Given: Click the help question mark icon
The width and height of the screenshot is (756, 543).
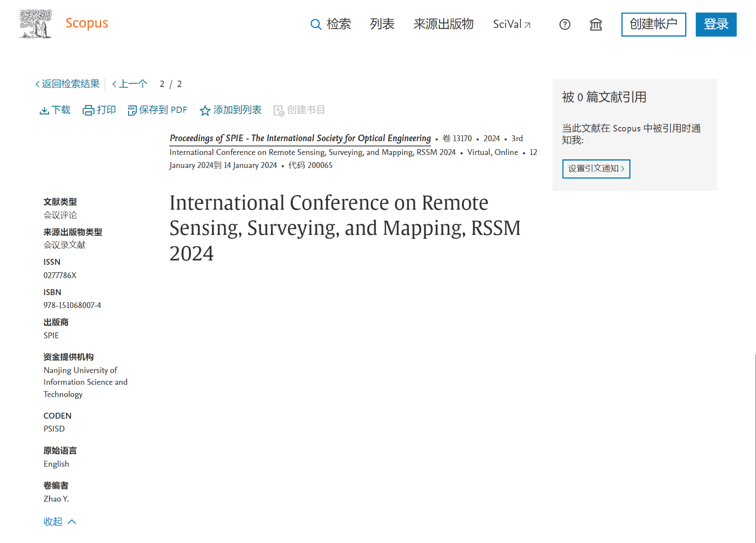Looking at the screenshot, I should 565,24.
